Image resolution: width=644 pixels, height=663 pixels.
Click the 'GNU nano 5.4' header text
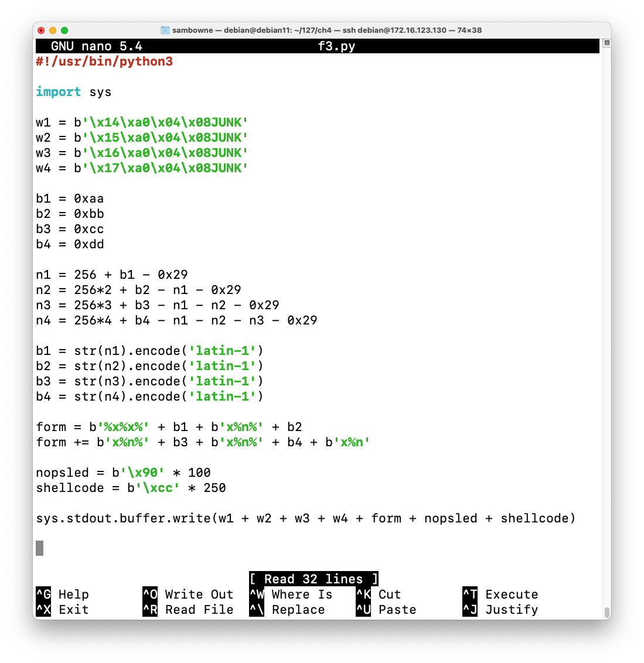97,46
